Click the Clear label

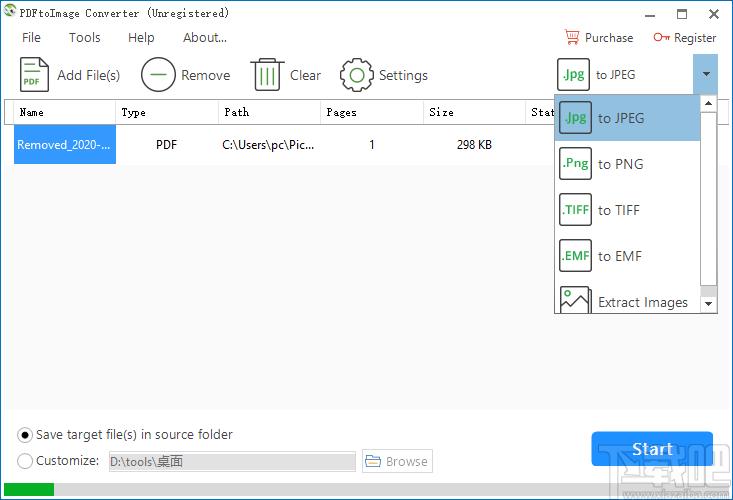click(x=305, y=75)
